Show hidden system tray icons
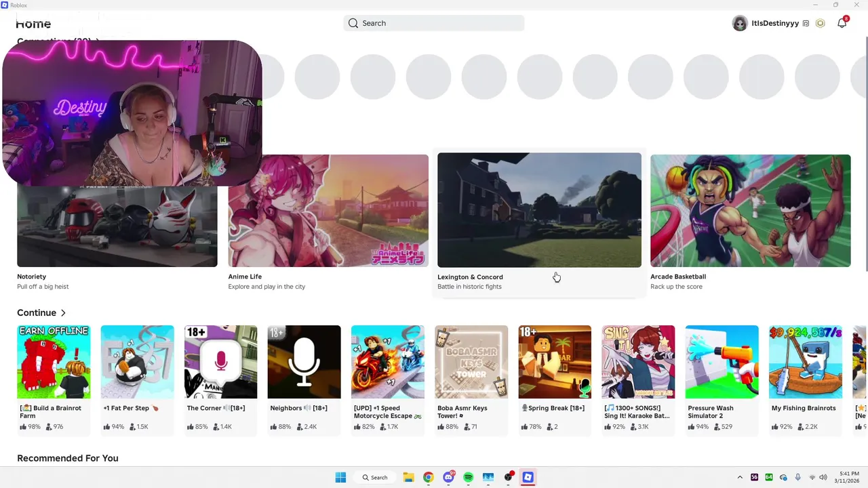 (740, 477)
